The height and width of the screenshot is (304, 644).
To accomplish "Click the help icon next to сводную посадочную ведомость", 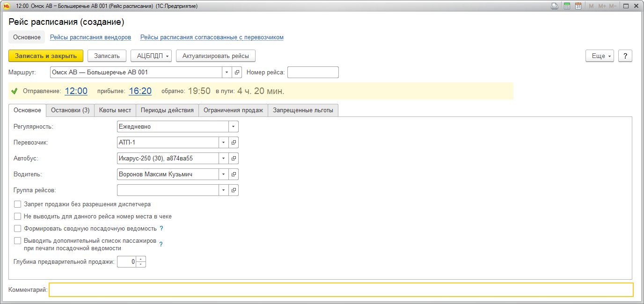I will [161, 229].
